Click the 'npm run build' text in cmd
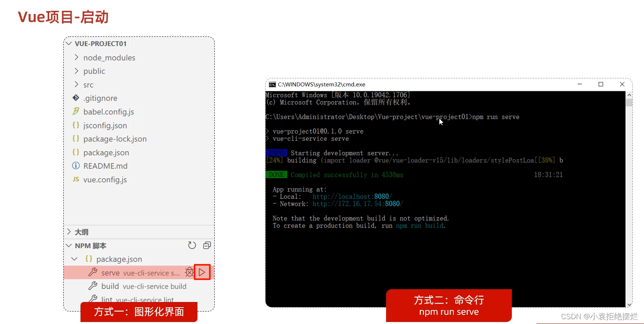The width and height of the screenshot is (644, 324). 420,226
